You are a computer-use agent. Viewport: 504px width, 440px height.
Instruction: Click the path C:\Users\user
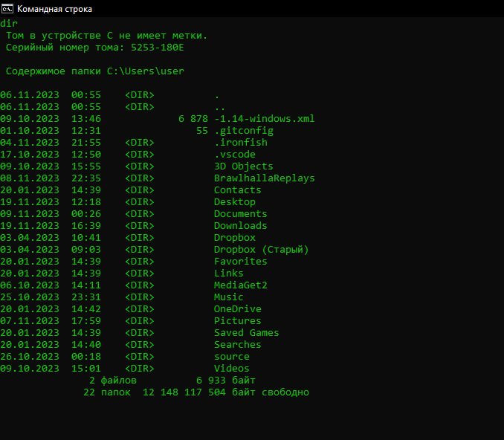pyautogui.click(x=145, y=71)
